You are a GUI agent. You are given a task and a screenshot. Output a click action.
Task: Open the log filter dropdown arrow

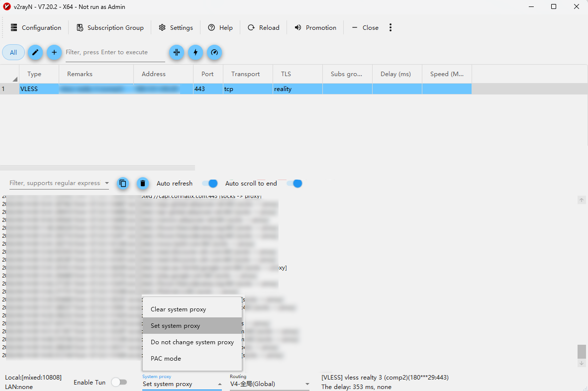[x=107, y=183]
